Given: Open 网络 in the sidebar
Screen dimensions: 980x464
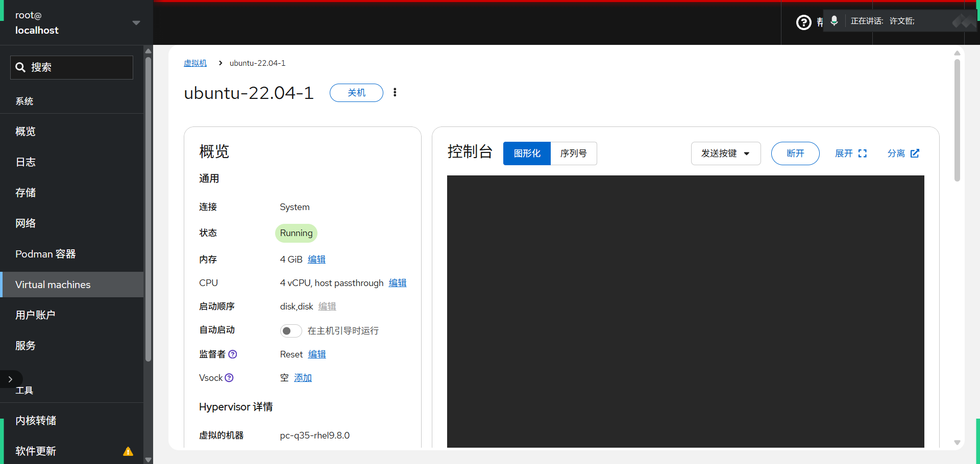Looking at the screenshot, I should pyautogui.click(x=71, y=223).
